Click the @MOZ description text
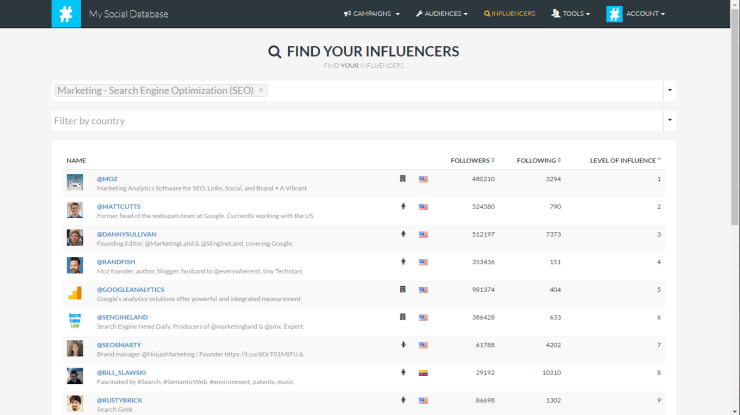 (x=202, y=188)
